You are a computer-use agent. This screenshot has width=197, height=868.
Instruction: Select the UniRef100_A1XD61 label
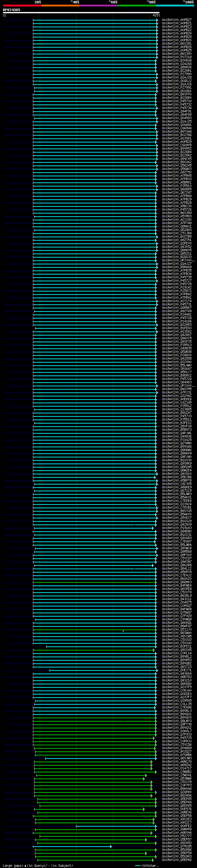(x=177, y=138)
